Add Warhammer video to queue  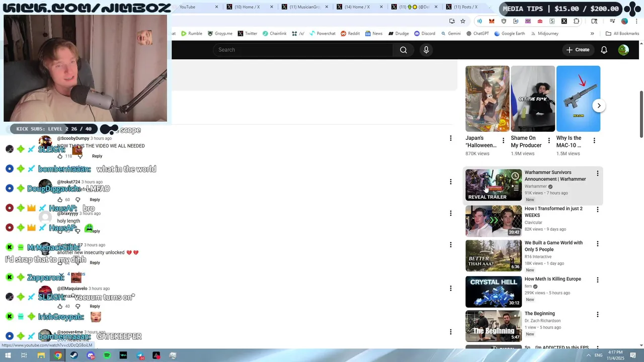tap(515, 188)
